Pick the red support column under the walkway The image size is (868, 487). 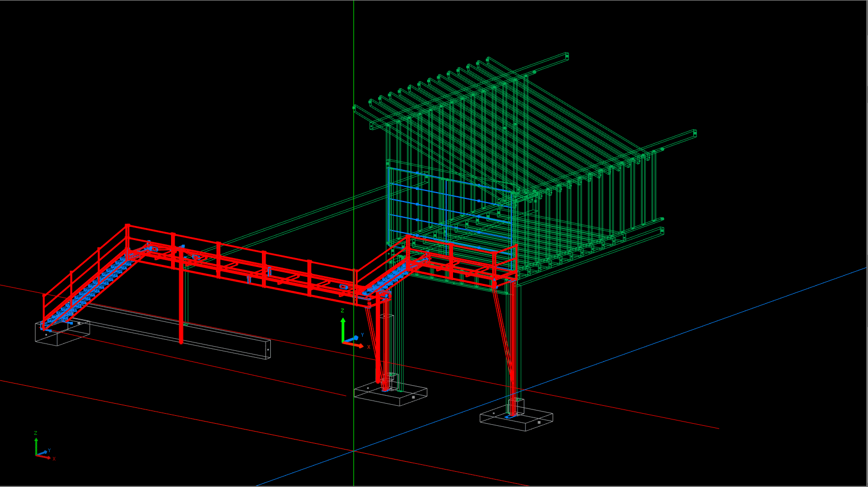point(181,306)
